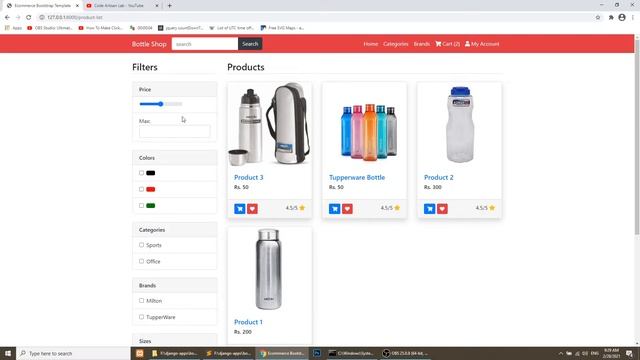Click the browser address bar
The width and height of the screenshot is (640, 360).
point(314,17)
